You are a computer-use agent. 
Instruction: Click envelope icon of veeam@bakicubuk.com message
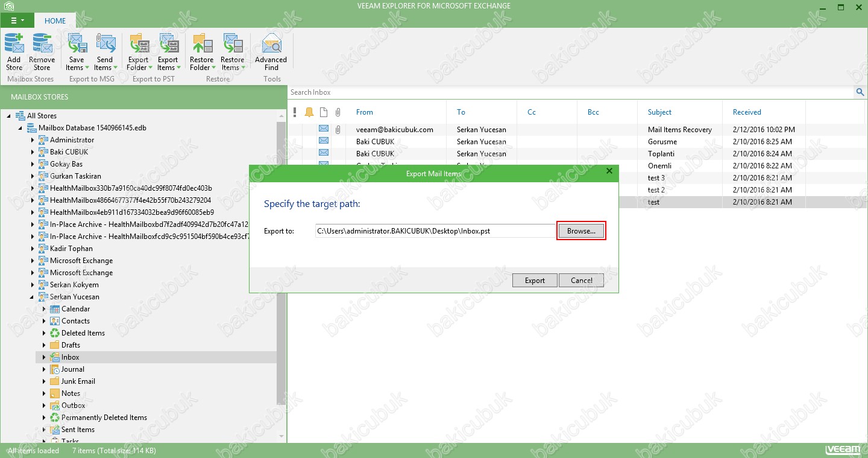pyautogui.click(x=324, y=129)
